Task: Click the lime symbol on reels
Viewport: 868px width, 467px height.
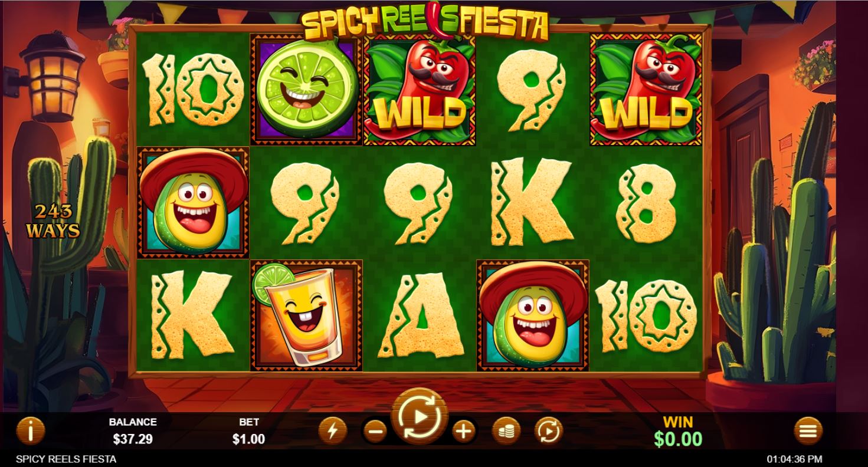Action: [x=306, y=89]
